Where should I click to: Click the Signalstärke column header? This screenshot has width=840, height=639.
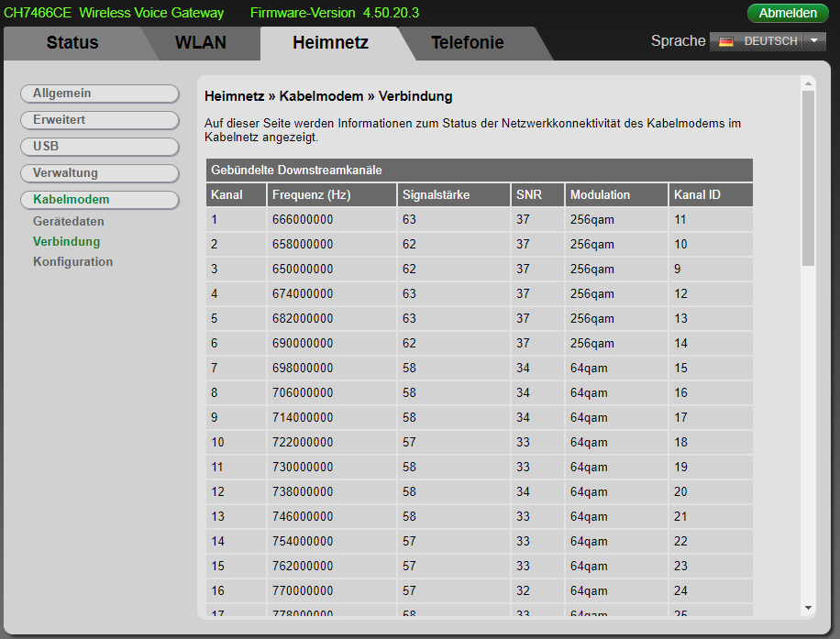(454, 195)
